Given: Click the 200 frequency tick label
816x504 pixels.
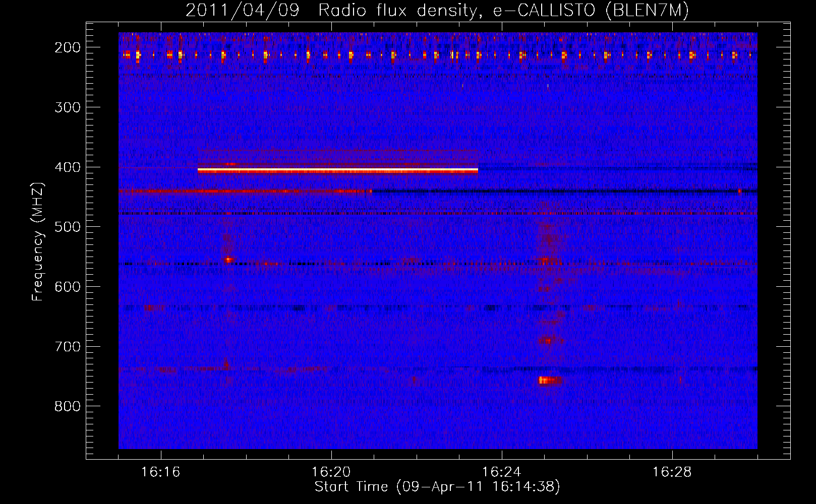Looking at the screenshot, I should tap(67, 47).
